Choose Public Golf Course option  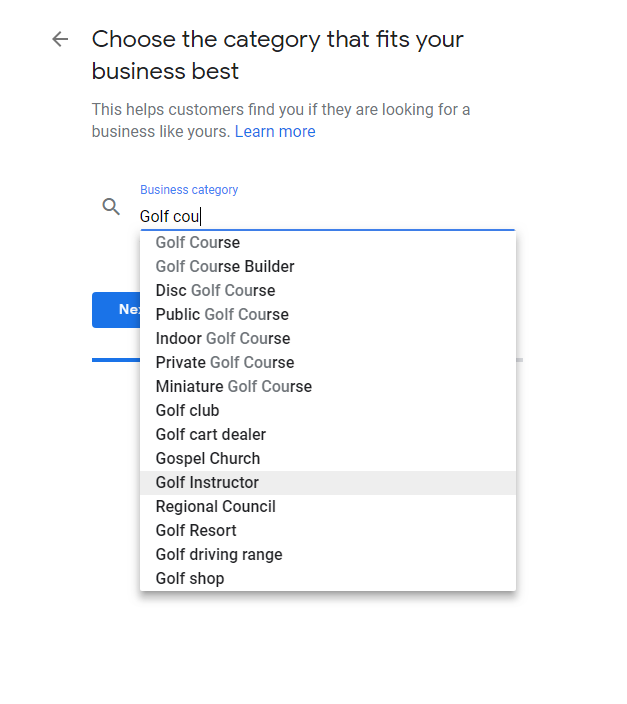[x=328, y=315]
